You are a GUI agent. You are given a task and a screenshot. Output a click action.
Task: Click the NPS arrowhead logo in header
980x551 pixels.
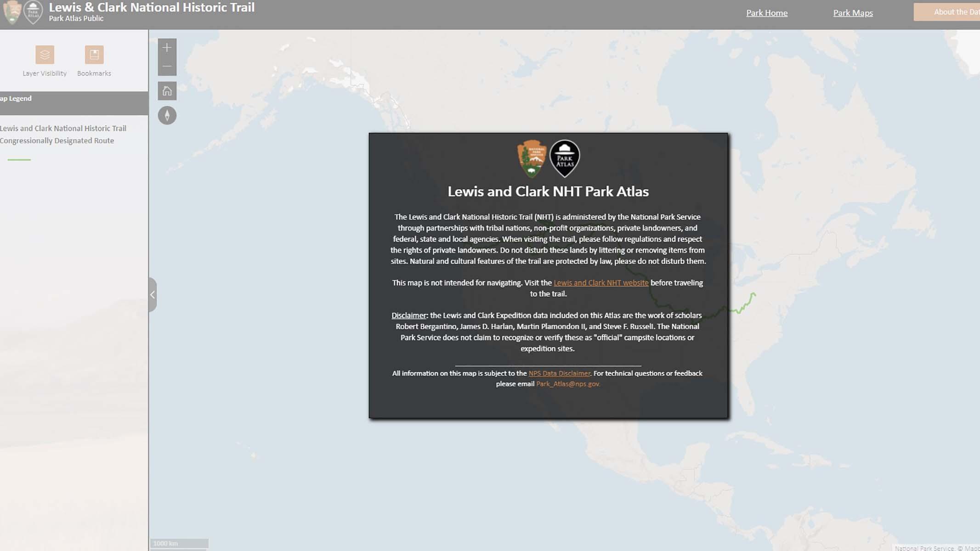click(12, 12)
